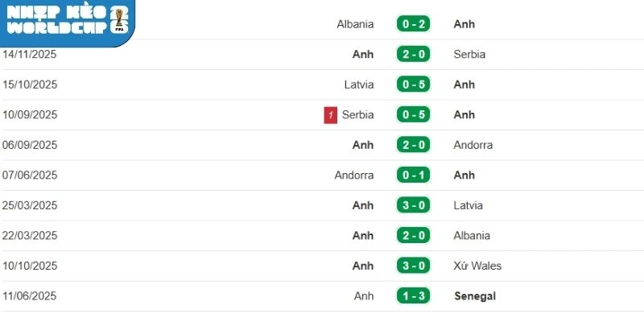Click the 3 - 0 score against Xứ Wales
The image size is (644, 322).
point(414,266)
